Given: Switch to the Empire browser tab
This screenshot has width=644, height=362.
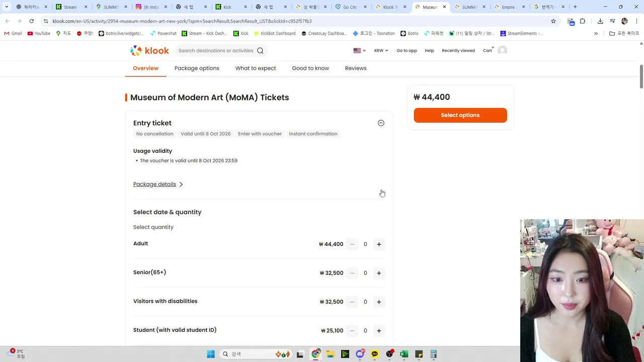Looking at the screenshot, I should (x=508, y=7).
